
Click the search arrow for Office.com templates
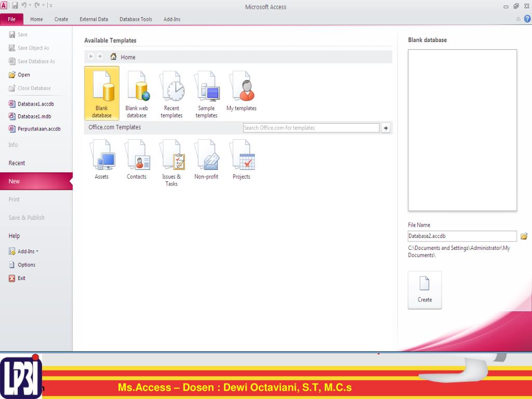pyautogui.click(x=385, y=128)
